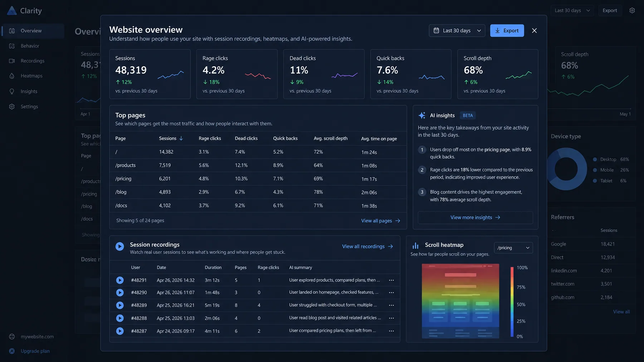Play session recording #48290

tap(120, 293)
